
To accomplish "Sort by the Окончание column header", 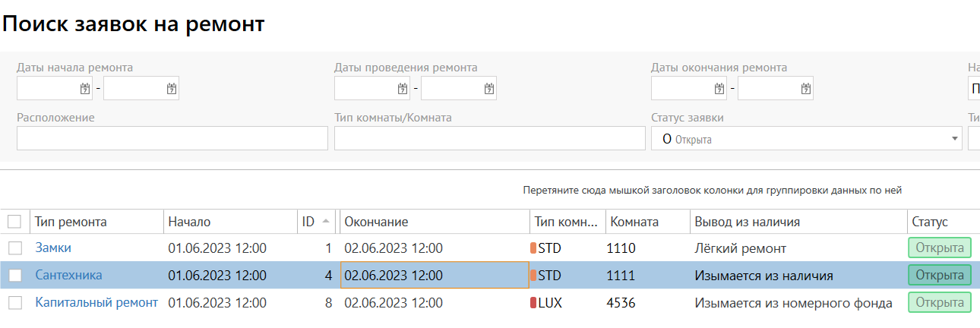I will (x=376, y=222).
